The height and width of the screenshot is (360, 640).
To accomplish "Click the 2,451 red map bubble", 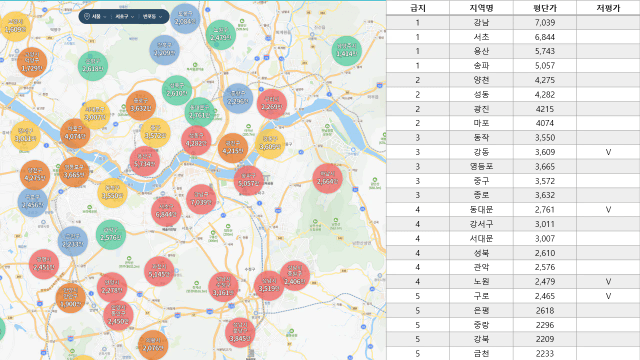I will [44, 264].
